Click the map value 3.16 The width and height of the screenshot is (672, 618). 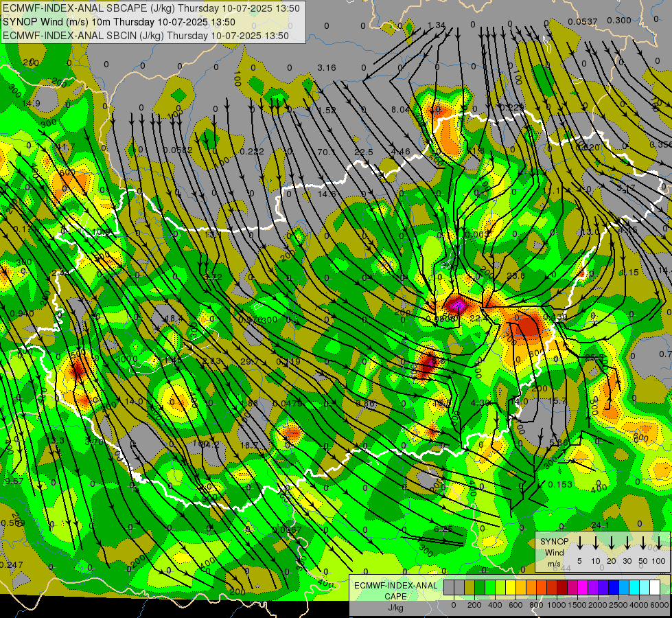pyautogui.click(x=327, y=68)
